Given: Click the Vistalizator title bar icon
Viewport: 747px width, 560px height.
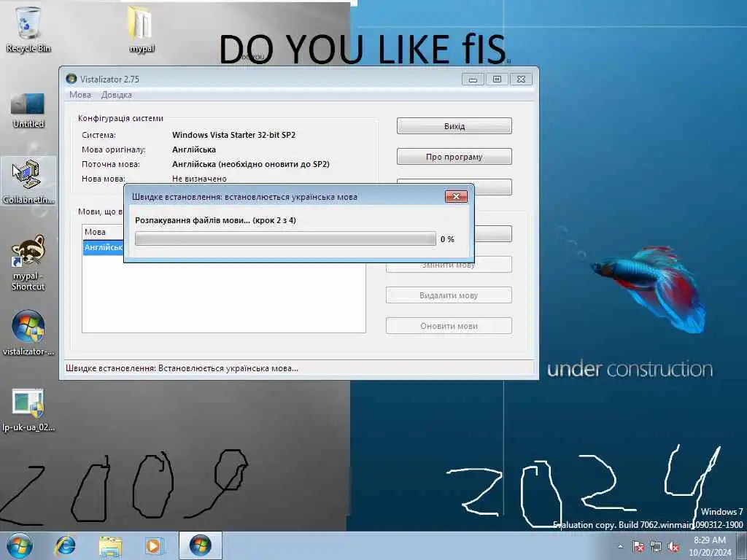Looking at the screenshot, I should click(x=71, y=79).
